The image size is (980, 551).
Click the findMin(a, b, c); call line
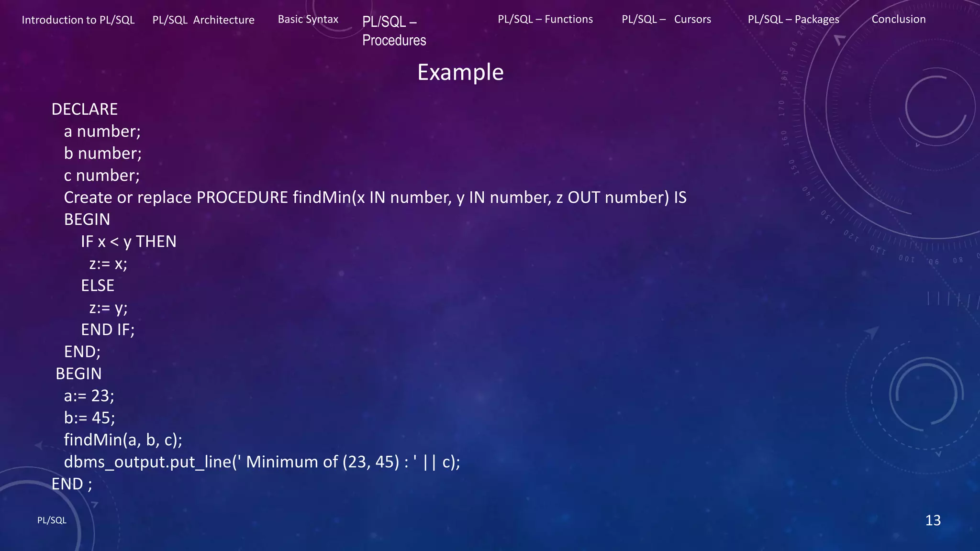(x=123, y=440)
